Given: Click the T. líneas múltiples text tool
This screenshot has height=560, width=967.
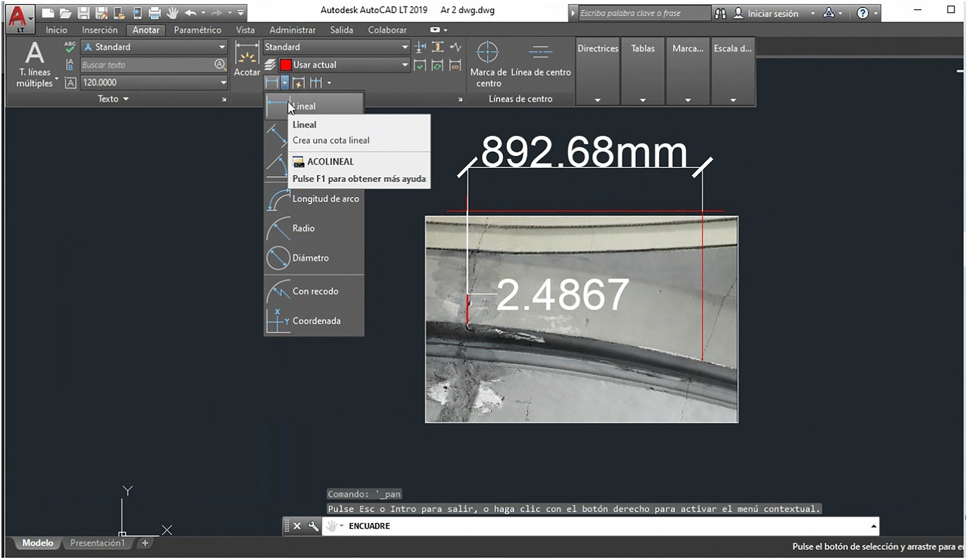Looking at the screenshot, I should (34, 65).
